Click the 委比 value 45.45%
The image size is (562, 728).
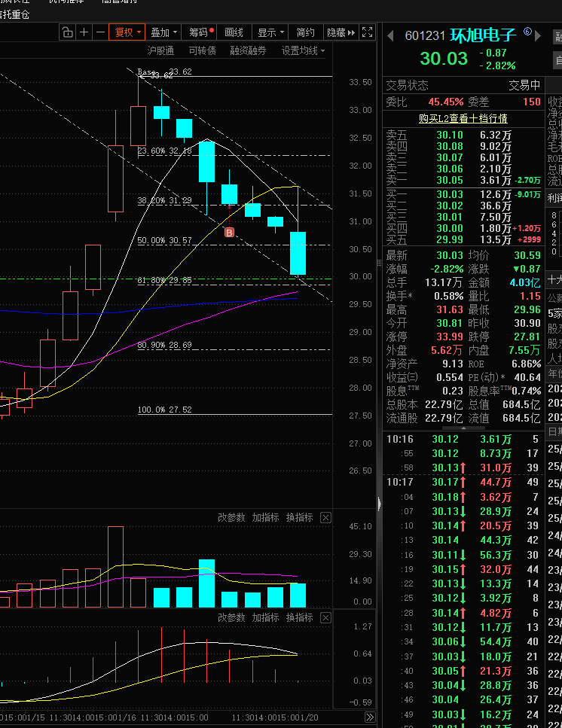446,102
